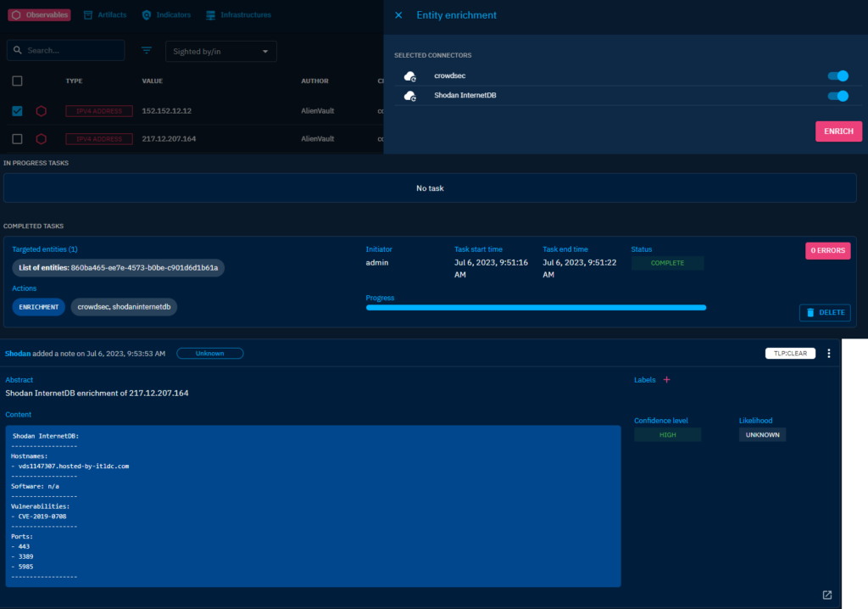This screenshot has height=609, width=868.
Task: Switch to the Artifacts tab
Action: coord(104,14)
